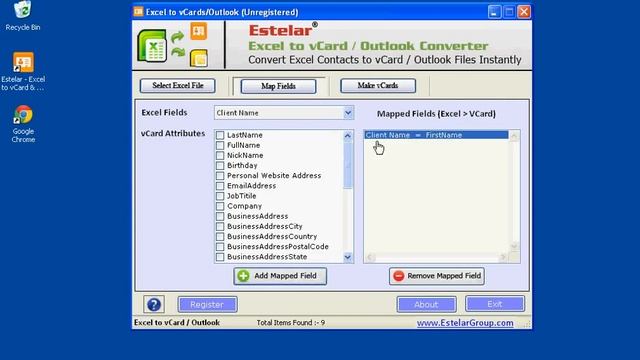Check the FullName attribute checkbox
The width and height of the screenshot is (640, 360).
point(220,145)
